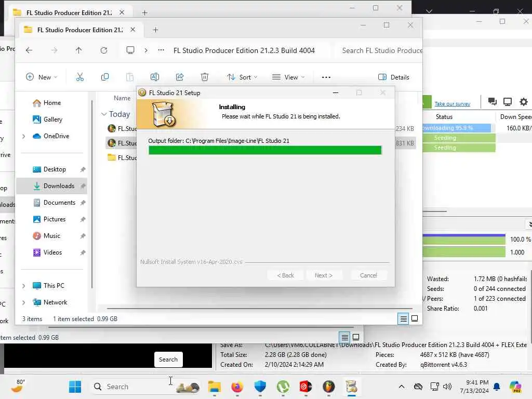Click the Name column header in Explorer
The width and height of the screenshot is (532, 399).
pyautogui.click(x=122, y=98)
